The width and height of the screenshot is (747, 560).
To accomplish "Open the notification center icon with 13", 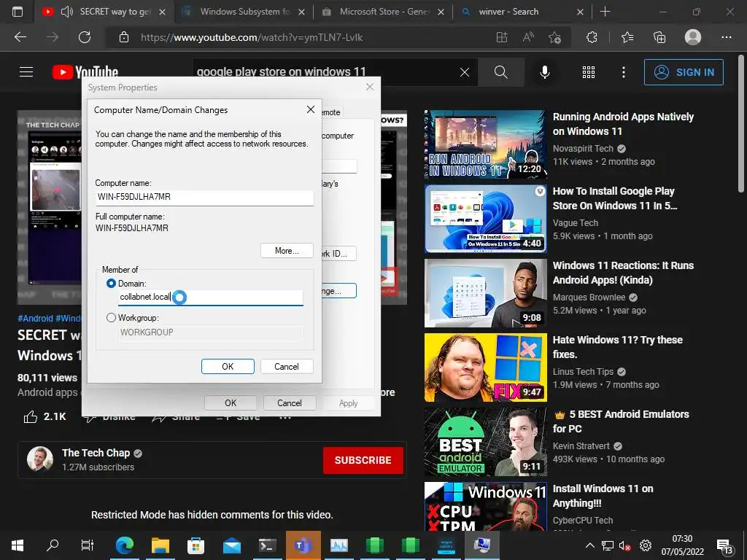I will click(724, 546).
